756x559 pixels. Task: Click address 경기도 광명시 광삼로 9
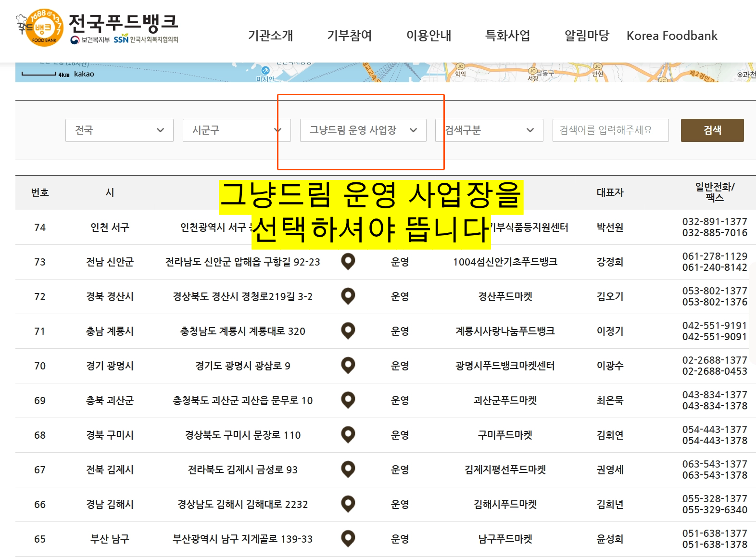(x=242, y=366)
